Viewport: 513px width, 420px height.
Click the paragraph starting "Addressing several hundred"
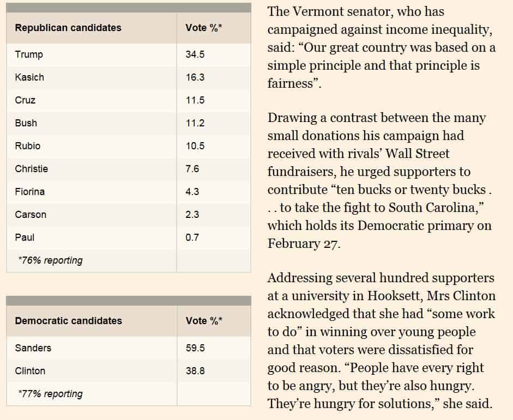pos(382,340)
